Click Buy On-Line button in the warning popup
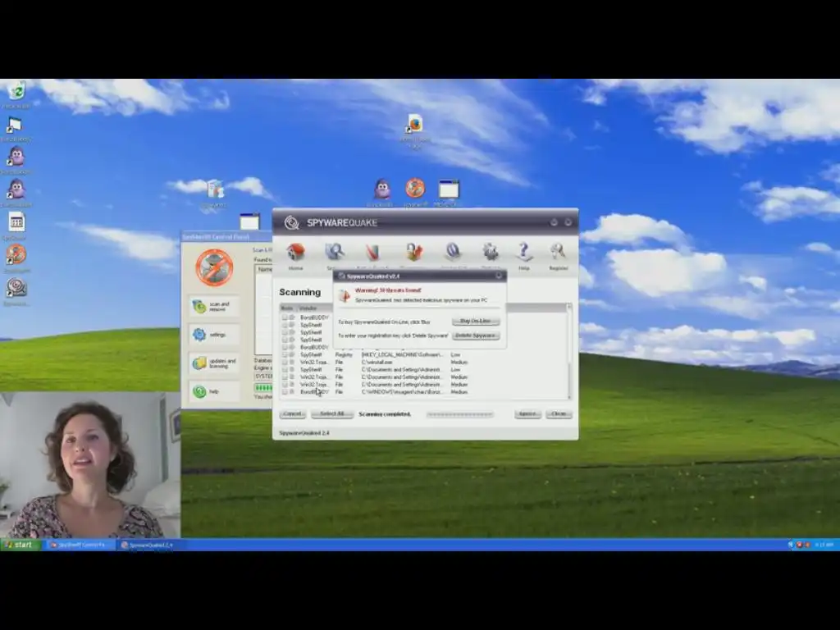840x630 pixels. pos(476,321)
